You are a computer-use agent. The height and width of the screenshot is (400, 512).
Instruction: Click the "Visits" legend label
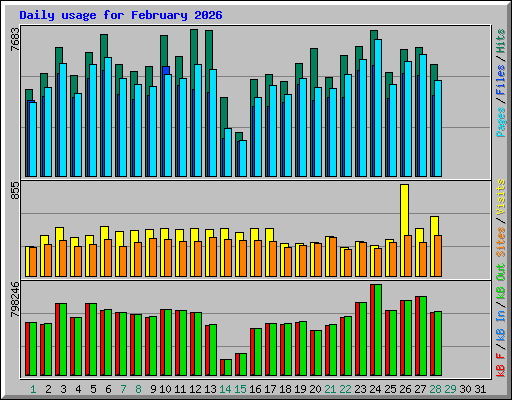coord(501,197)
